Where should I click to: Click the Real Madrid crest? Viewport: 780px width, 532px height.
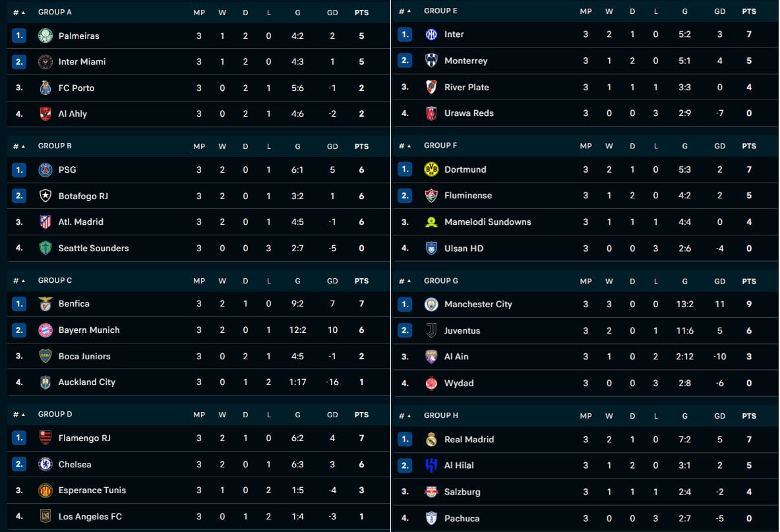[431, 439]
